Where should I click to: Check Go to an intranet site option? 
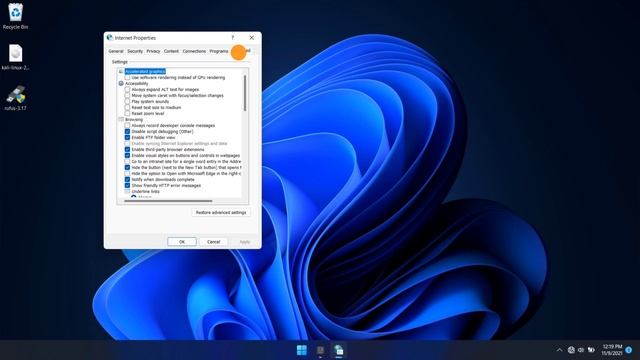coord(127,162)
